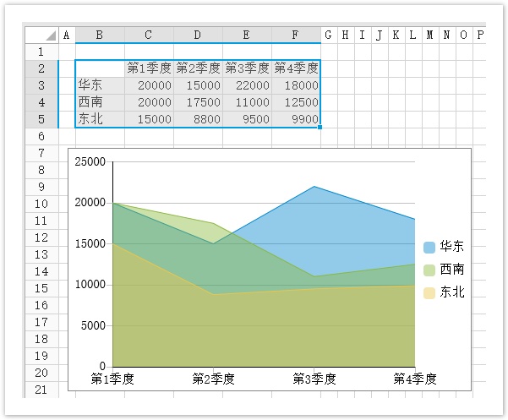
Task: Select column F header
Action: [x=296, y=35]
